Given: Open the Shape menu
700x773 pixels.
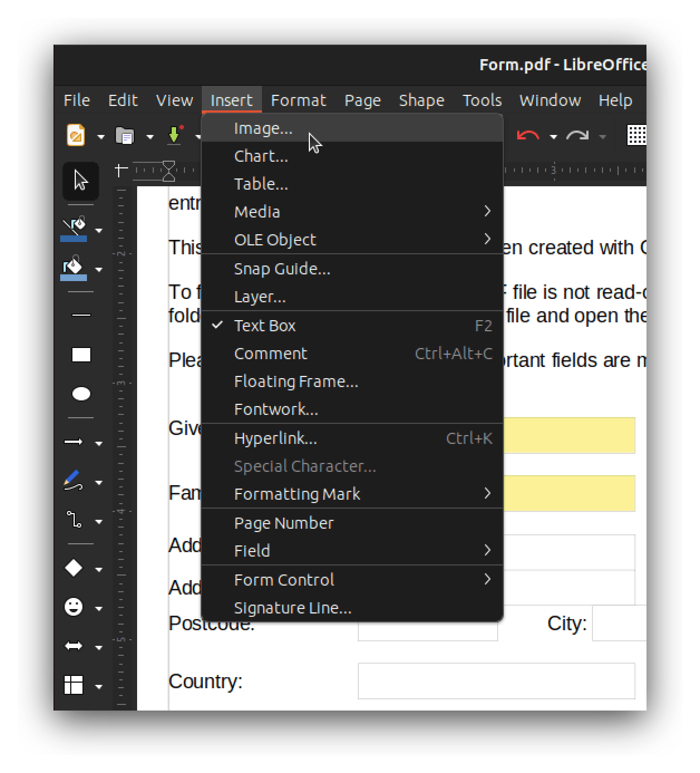Looking at the screenshot, I should [x=422, y=100].
